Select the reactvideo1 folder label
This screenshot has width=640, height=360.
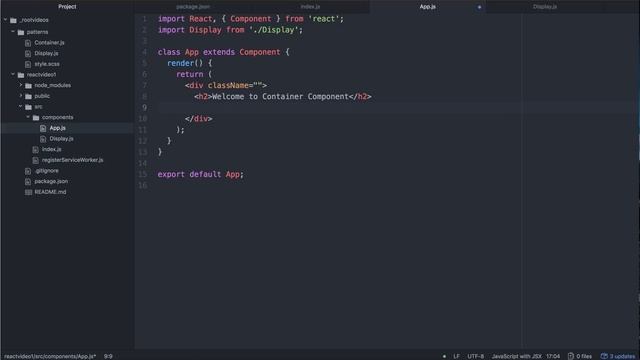point(41,75)
